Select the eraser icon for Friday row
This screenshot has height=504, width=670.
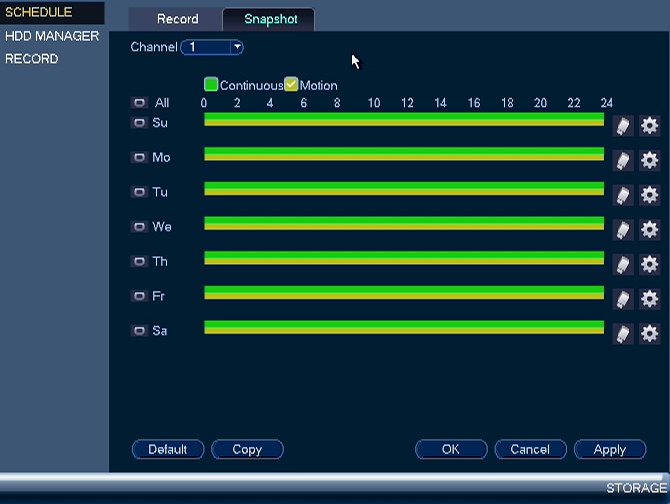click(x=623, y=299)
